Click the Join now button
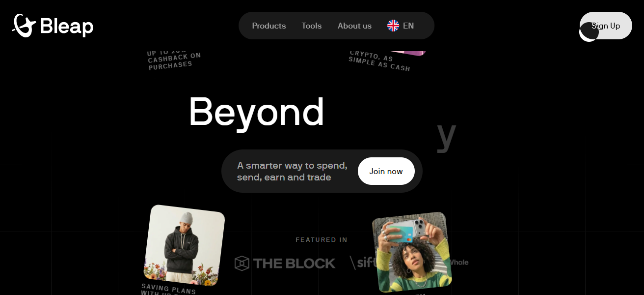Screen dimensions: 644x295 coord(386,171)
